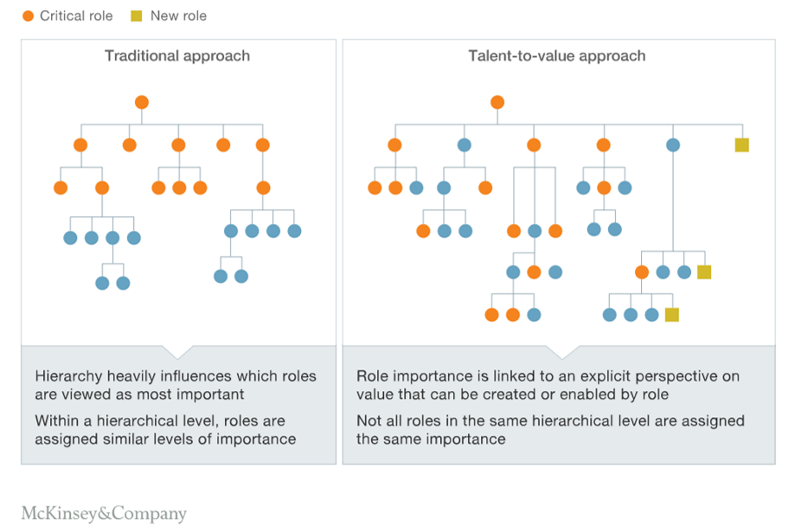This screenshot has height=532, width=788.
Task: Click the topmost yellow New role square
Action: pos(741,144)
